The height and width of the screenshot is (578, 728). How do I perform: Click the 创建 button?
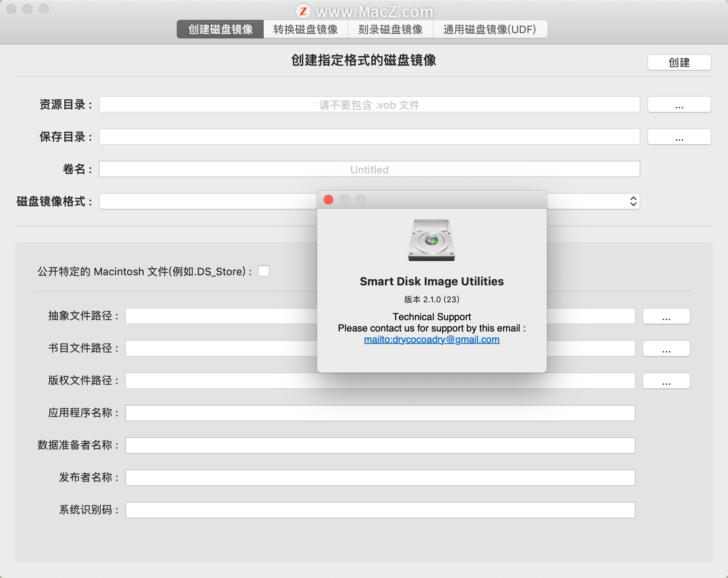[x=679, y=62]
